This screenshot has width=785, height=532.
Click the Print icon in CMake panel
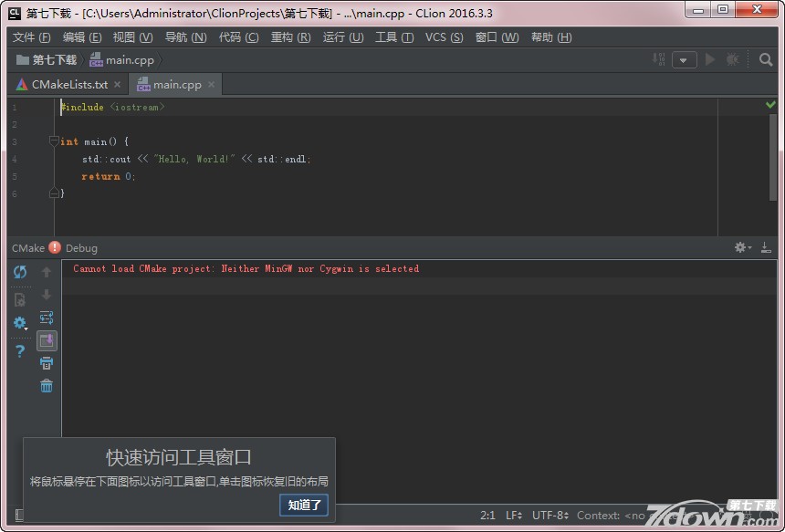click(x=47, y=363)
